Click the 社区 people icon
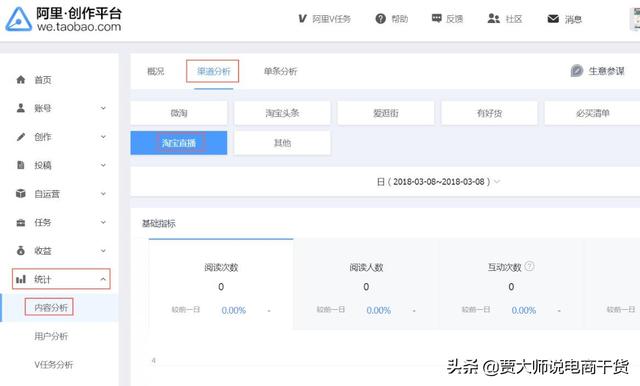 (493, 18)
